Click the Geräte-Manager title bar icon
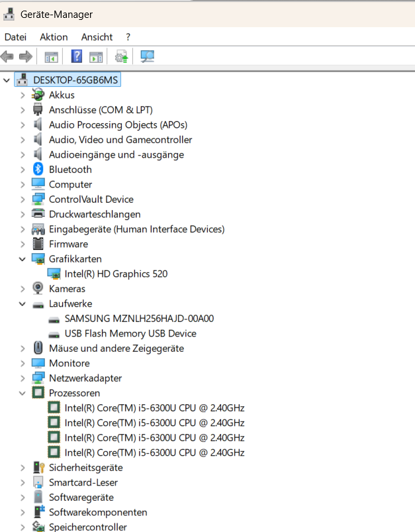This screenshot has width=415, height=532. point(9,14)
